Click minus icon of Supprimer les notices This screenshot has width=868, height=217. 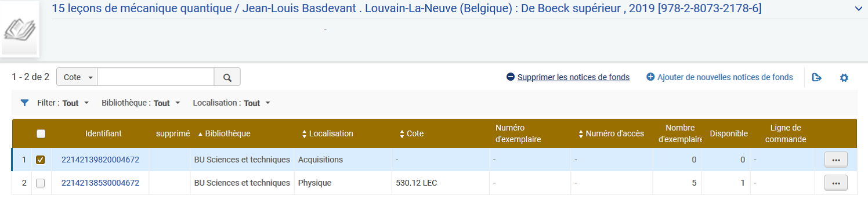(x=511, y=77)
